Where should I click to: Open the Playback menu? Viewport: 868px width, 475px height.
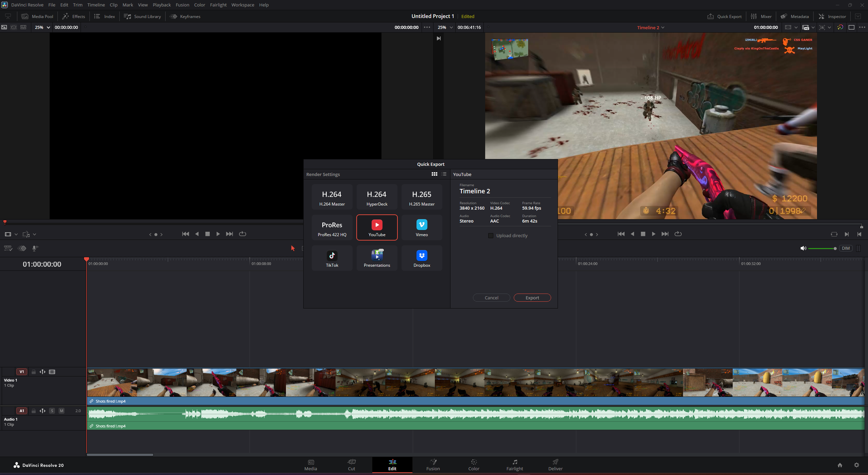tap(161, 5)
